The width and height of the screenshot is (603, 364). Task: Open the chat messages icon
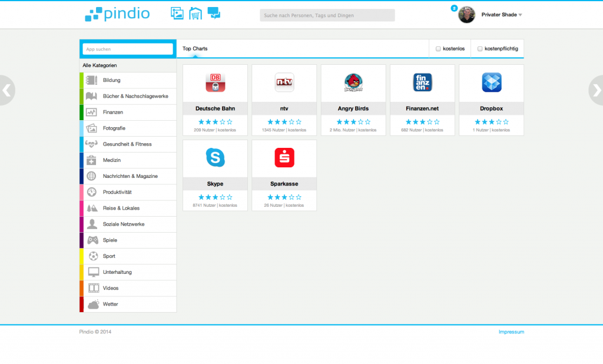click(x=214, y=13)
